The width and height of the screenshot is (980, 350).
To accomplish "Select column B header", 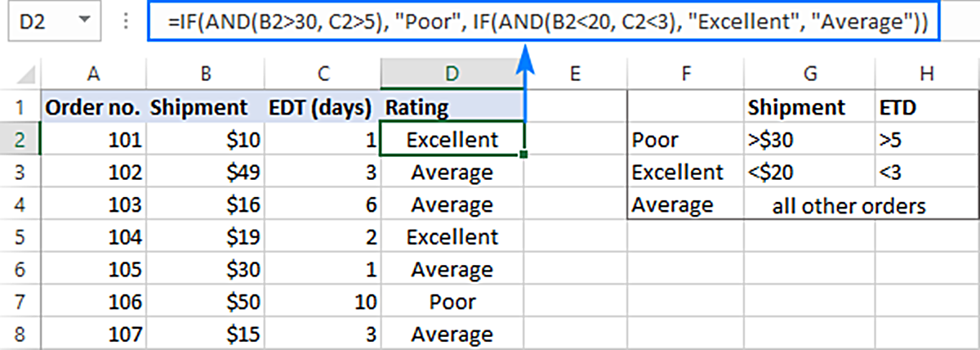I will [x=206, y=74].
